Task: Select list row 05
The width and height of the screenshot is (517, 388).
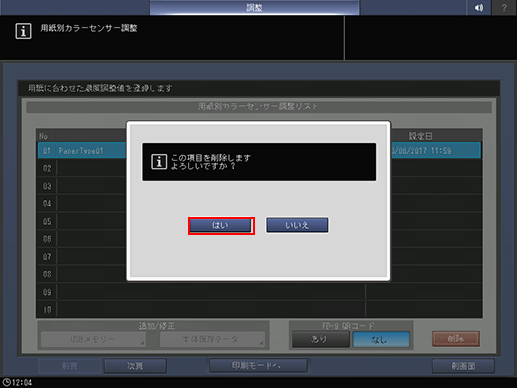Action: [259, 221]
